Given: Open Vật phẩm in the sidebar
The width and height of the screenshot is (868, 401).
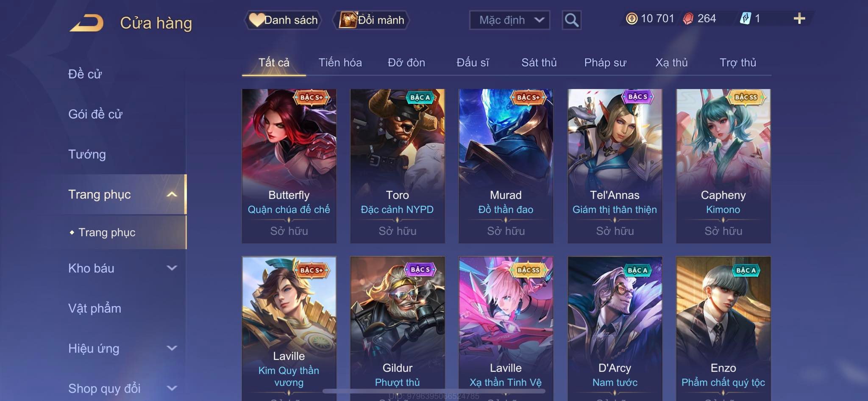Looking at the screenshot, I should click(x=95, y=308).
